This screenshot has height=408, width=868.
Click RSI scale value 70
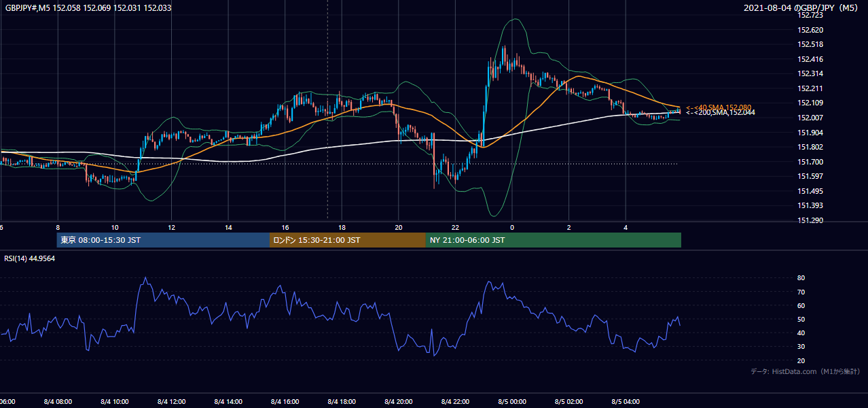coord(801,292)
